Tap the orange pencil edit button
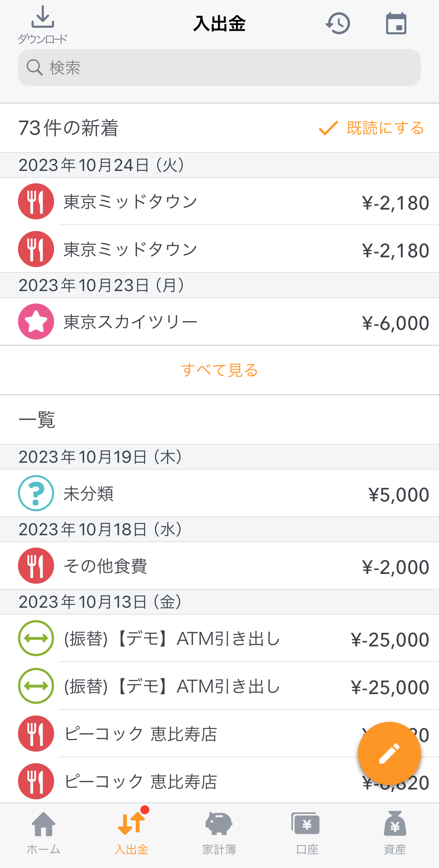The width and height of the screenshot is (439, 868). click(389, 753)
